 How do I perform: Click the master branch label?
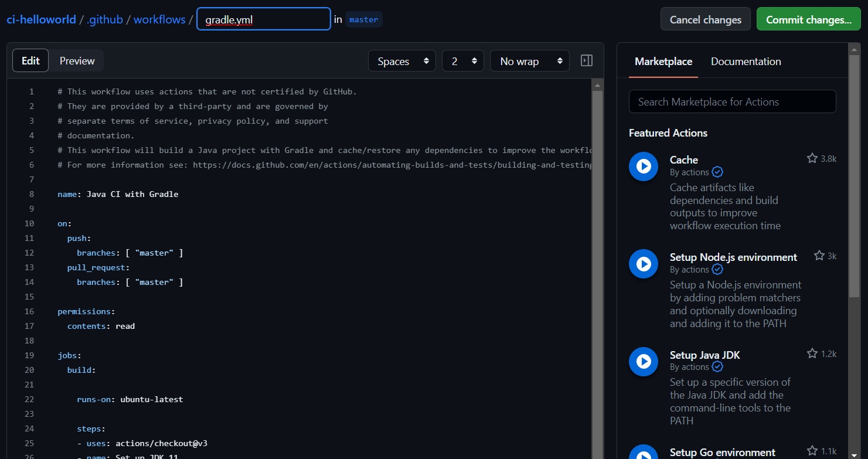tap(364, 19)
